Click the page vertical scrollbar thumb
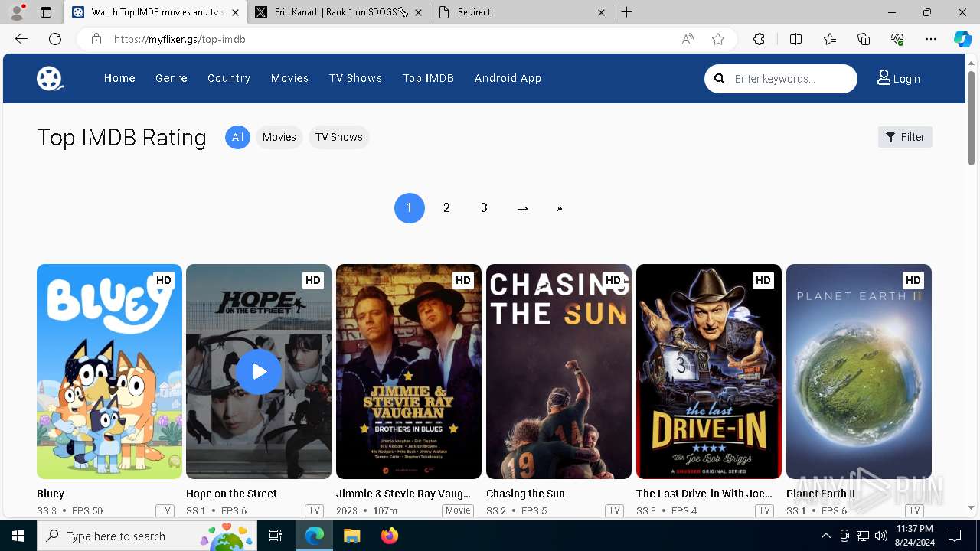The image size is (980, 551). 972,118
